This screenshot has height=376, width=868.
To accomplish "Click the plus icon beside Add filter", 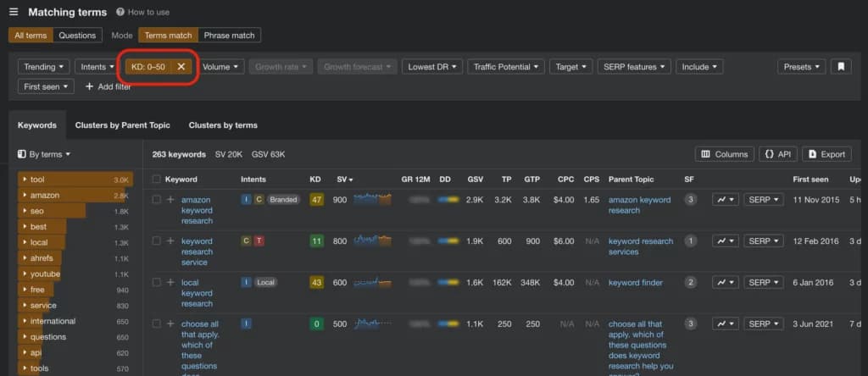I will click(89, 86).
